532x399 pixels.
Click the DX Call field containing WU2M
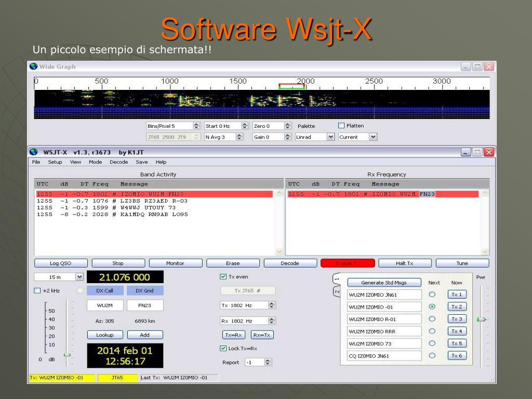click(x=105, y=305)
